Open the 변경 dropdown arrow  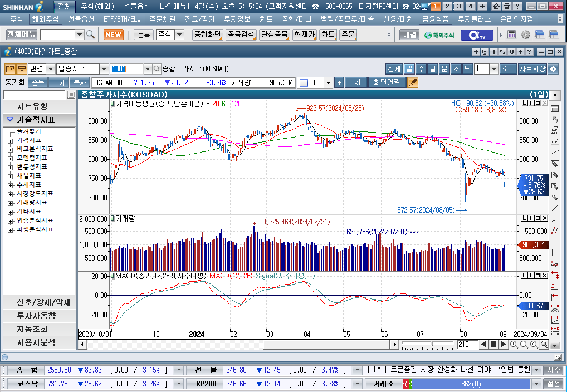[51, 68]
